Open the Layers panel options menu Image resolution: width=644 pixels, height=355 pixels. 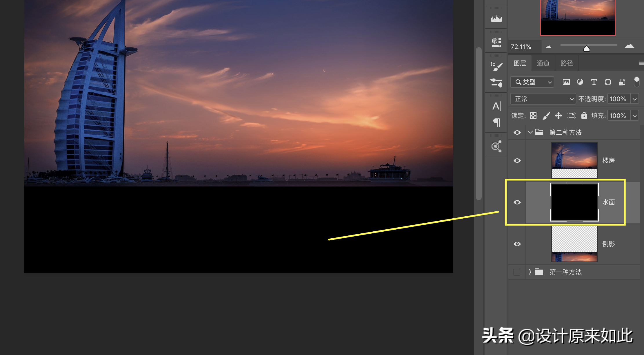641,63
